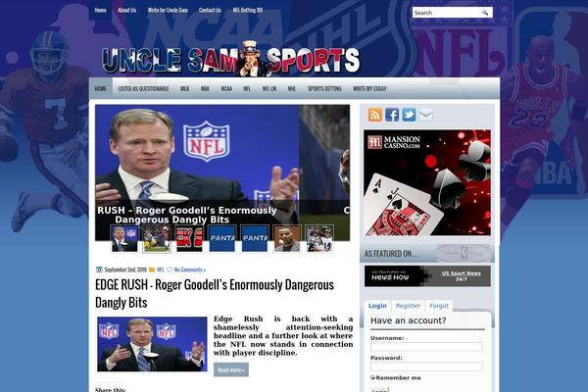Viewport: 588px width, 392px height.
Task: Toggle the Remember me checkbox
Action: coord(372,377)
